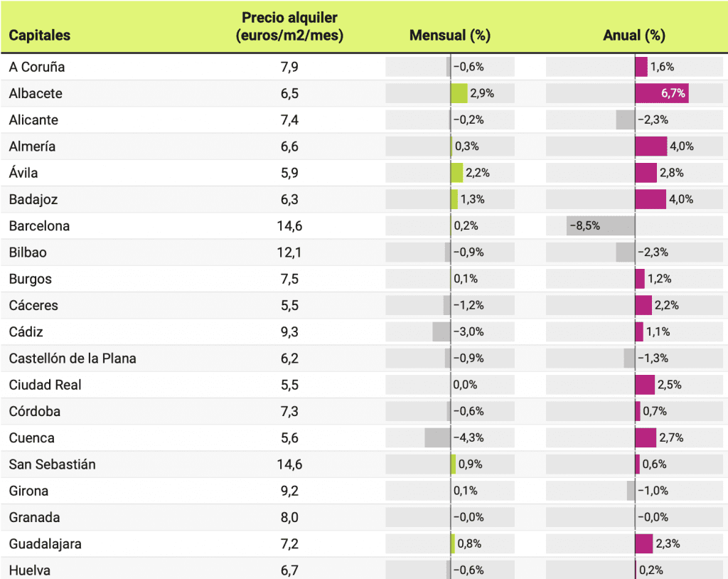The height and width of the screenshot is (579, 728).
Task: Click Albacete's magenta 6,7% annual bar
Action: click(x=661, y=93)
